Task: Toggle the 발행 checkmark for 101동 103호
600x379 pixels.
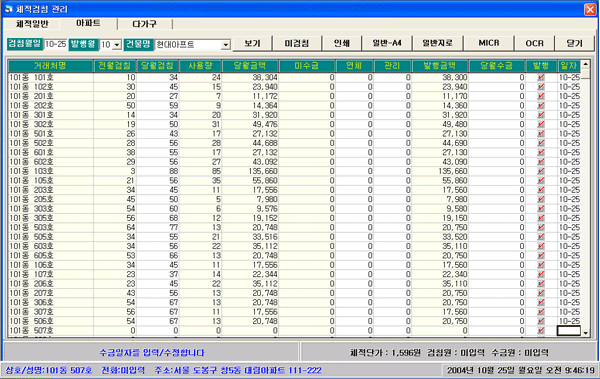Action: [x=541, y=171]
